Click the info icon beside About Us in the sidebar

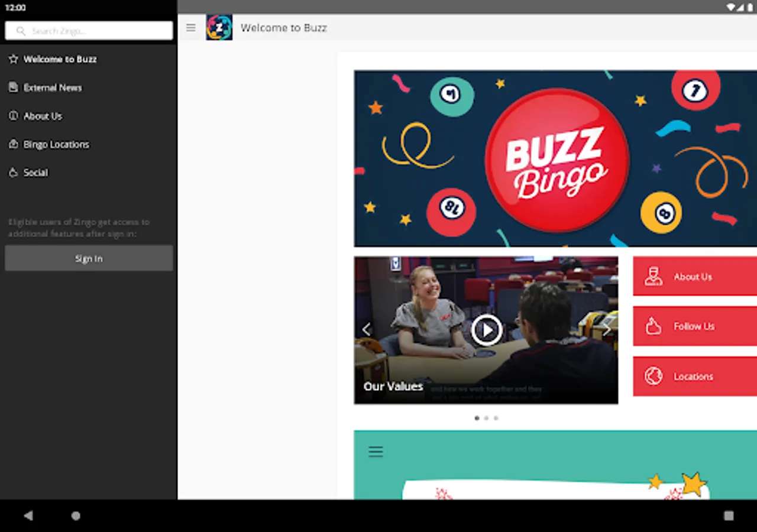14,116
